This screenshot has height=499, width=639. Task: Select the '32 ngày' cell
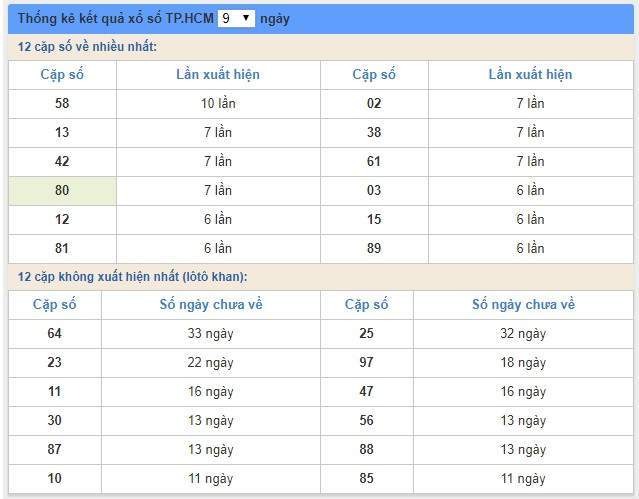coord(523,333)
